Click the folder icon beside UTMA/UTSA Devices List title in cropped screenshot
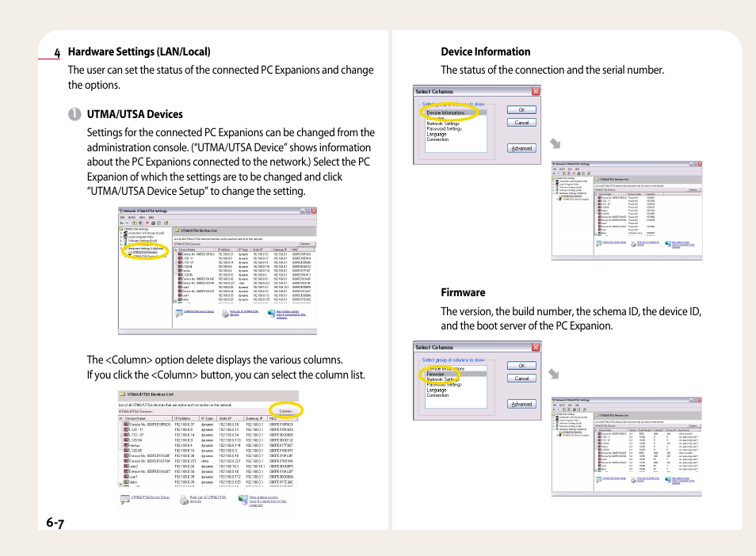 coord(123,394)
